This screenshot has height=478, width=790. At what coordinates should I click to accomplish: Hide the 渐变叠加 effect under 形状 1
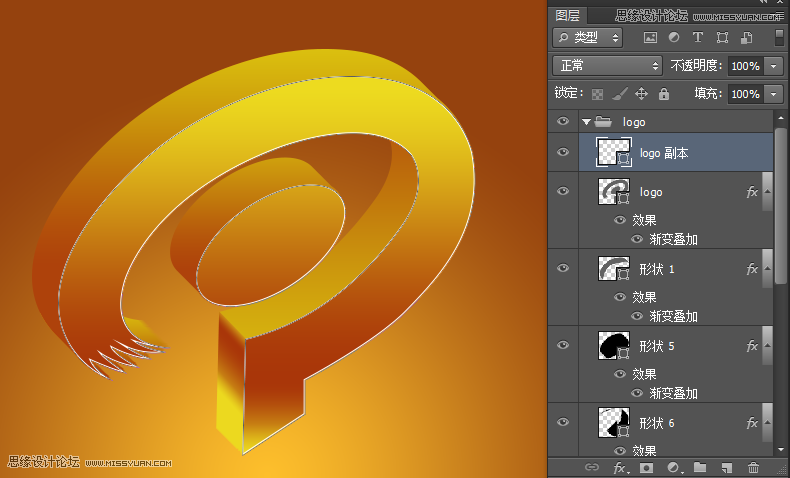click(636, 316)
